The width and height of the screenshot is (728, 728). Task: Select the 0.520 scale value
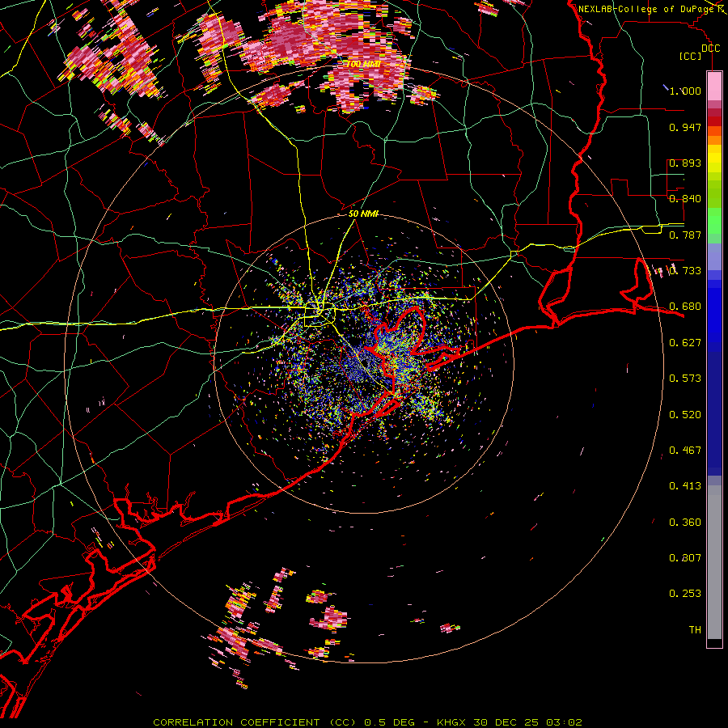[x=685, y=415]
